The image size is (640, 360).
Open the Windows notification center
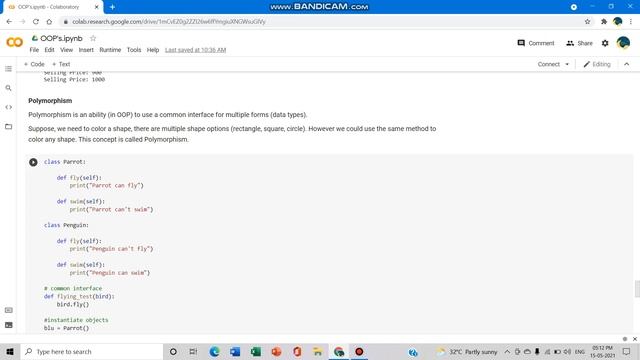(x=627, y=351)
